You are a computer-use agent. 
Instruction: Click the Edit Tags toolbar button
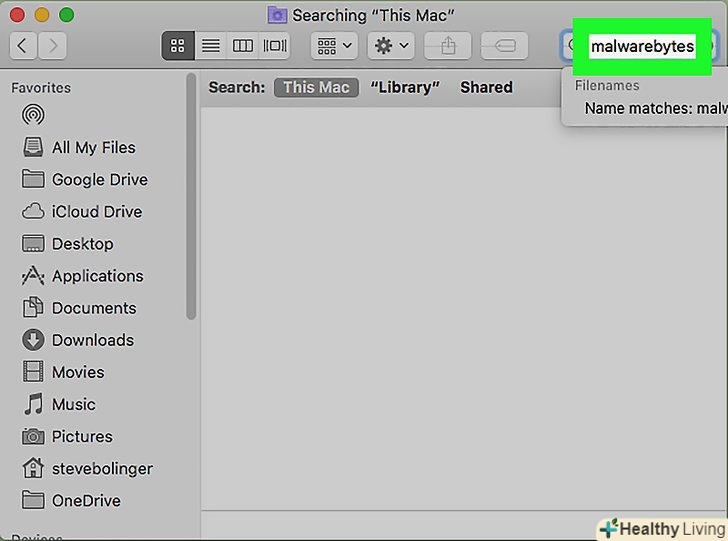pyautogui.click(x=504, y=46)
